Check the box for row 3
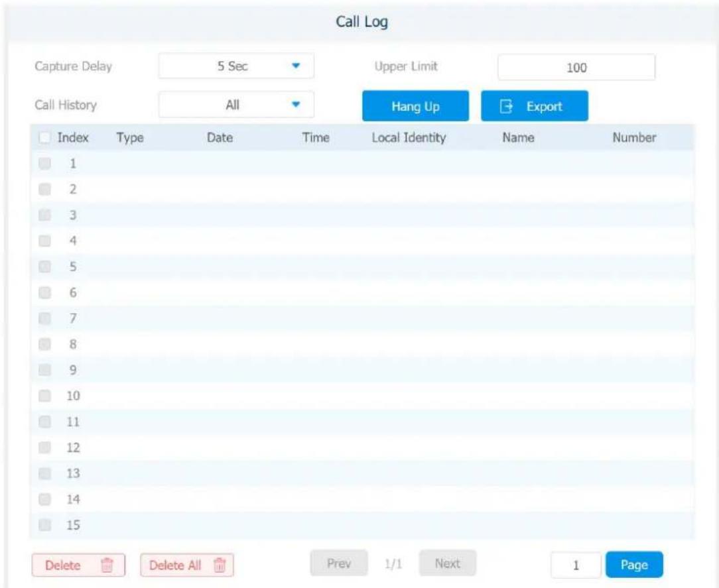This screenshot has width=719, height=588. 44,215
